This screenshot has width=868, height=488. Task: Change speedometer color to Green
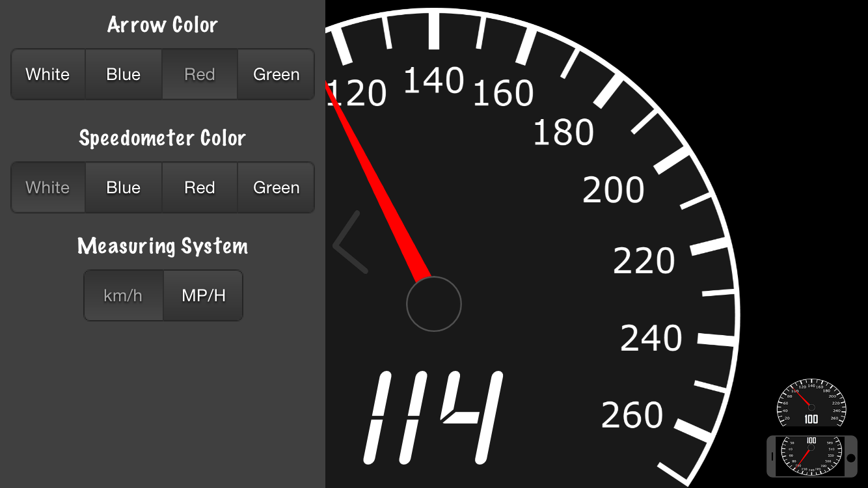[276, 187]
